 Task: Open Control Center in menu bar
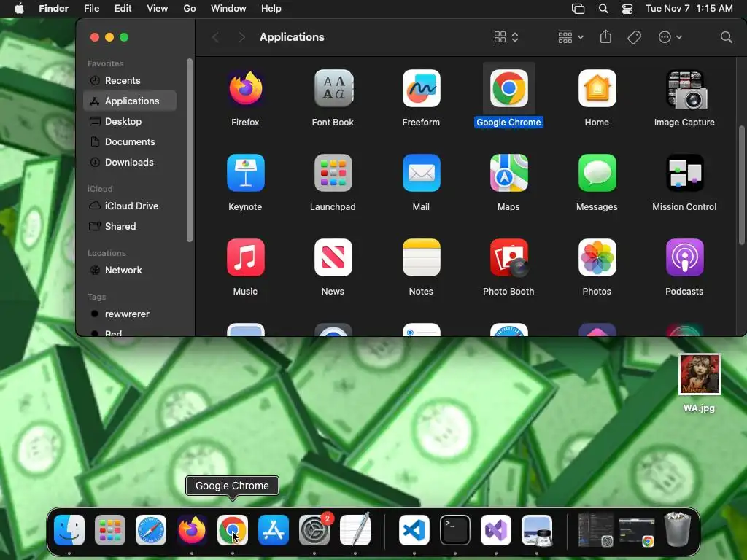pos(627,9)
